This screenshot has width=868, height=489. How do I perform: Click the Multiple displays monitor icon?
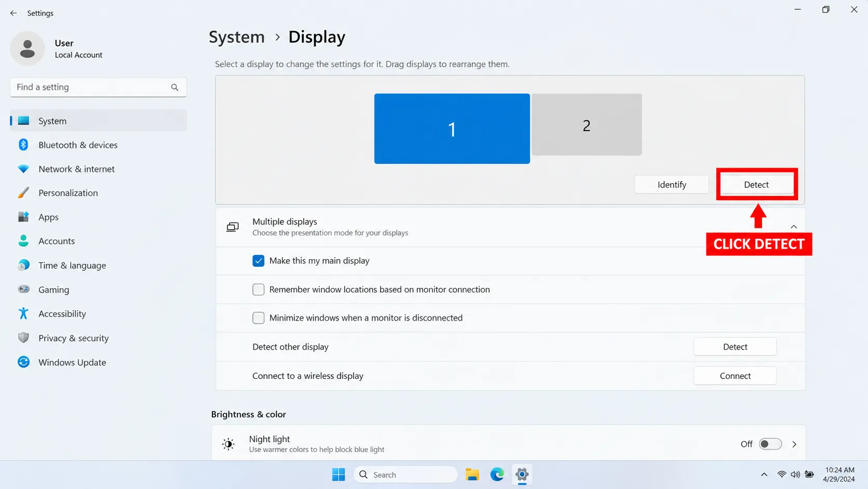[x=233, y=227]
